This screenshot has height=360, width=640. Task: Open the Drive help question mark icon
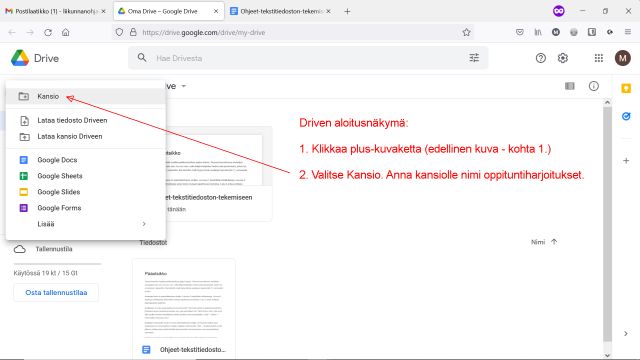[x=540, y=58]
